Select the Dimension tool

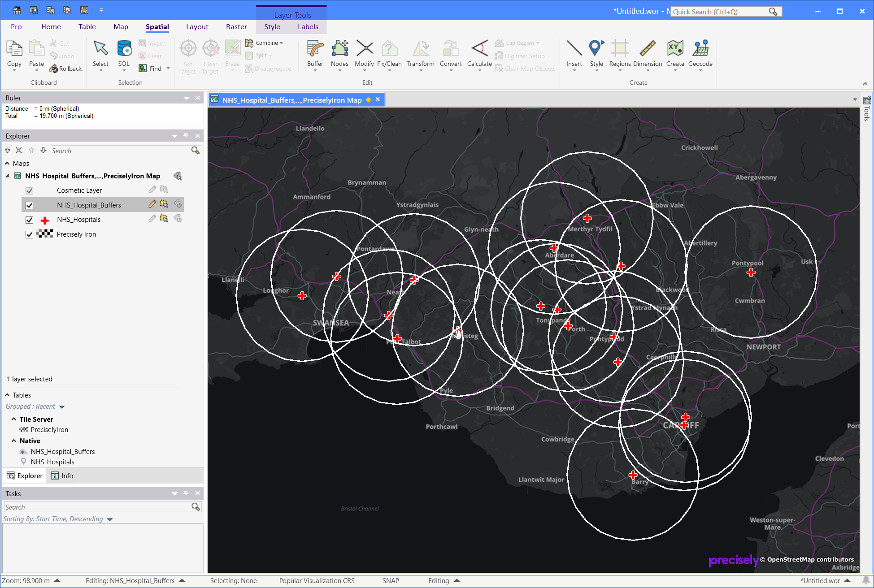click(648, 54)
